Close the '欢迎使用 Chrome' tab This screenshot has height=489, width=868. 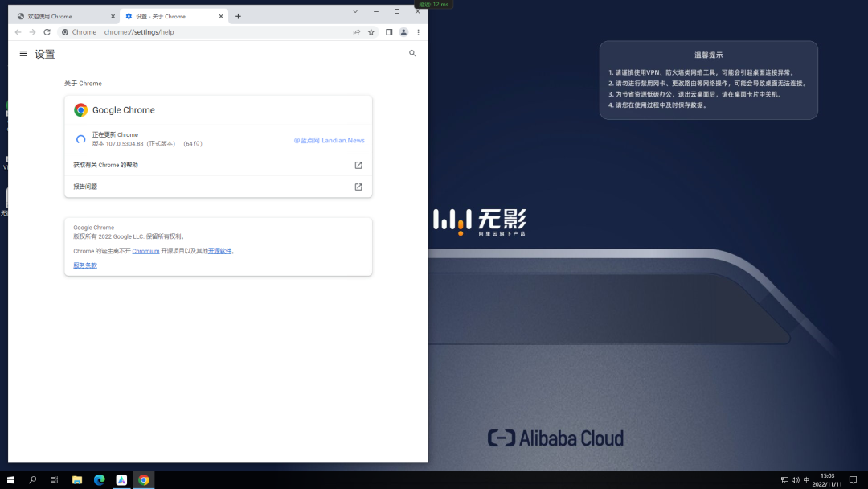113,17
